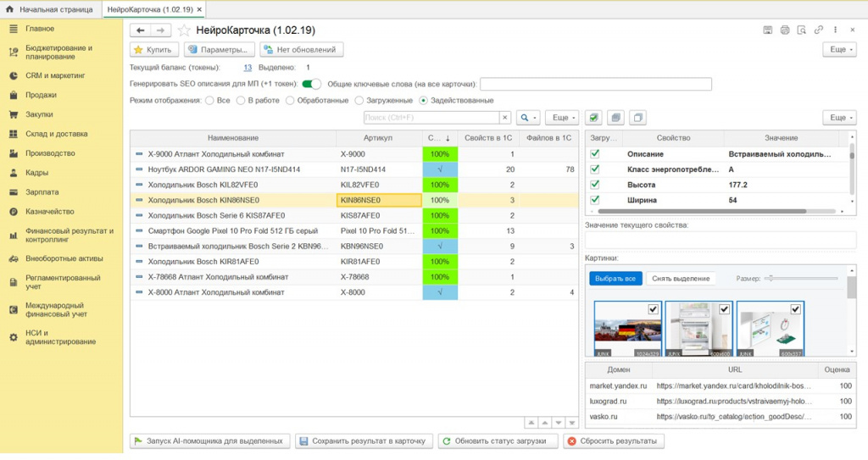Toggle SEO description generation switch

tap(311, 84)
